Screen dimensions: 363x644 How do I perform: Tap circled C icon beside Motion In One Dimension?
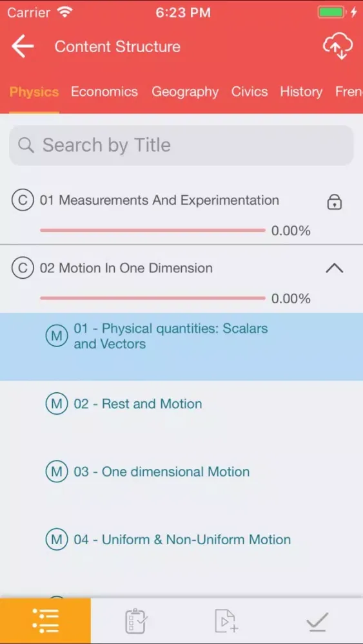[23, 268]
